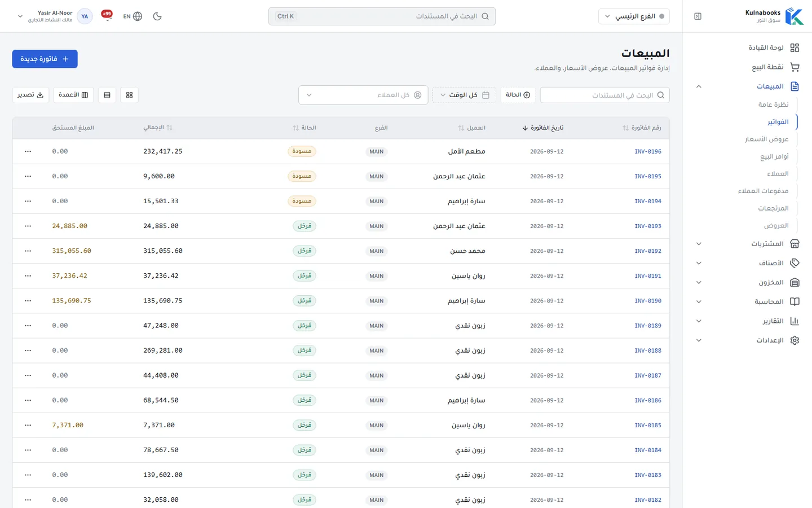The width and height of the screenshot is (812, 508).
Task: Expand المحاسبة section chevron
Action: click(699, 301)
